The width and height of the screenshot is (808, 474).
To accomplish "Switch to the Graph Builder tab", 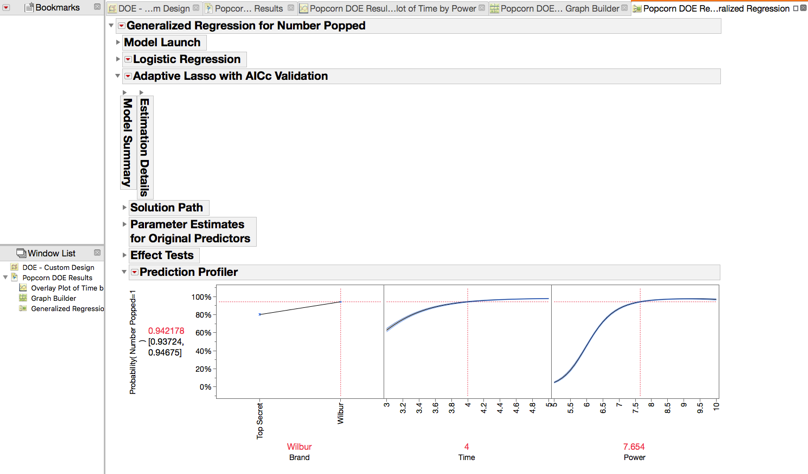I will coord(559,8).
